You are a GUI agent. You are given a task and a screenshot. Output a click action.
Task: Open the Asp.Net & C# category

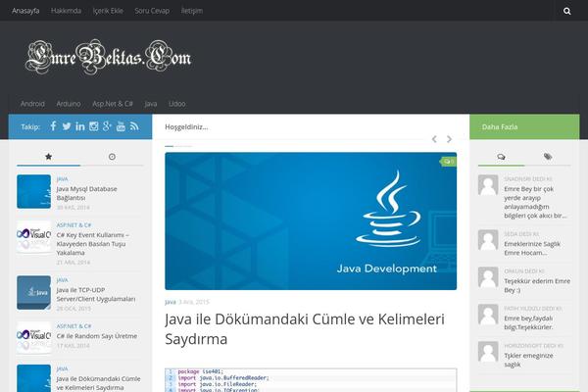click(x=113, y=104)
